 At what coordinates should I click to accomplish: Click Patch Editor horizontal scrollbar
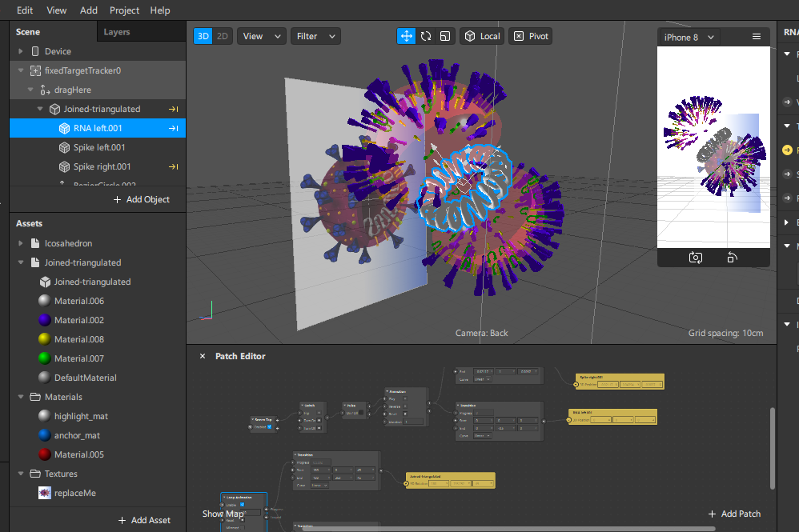(508, 529)
